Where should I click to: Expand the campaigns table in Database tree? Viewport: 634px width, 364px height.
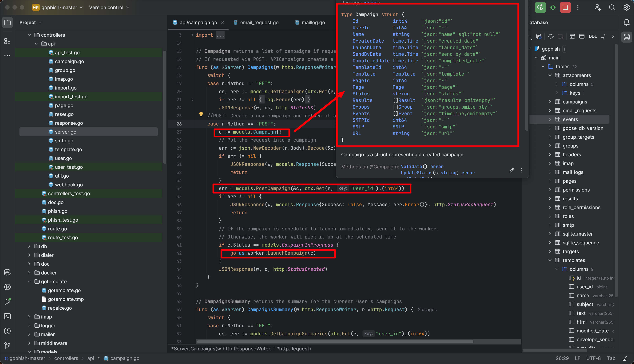coord(550,102)
